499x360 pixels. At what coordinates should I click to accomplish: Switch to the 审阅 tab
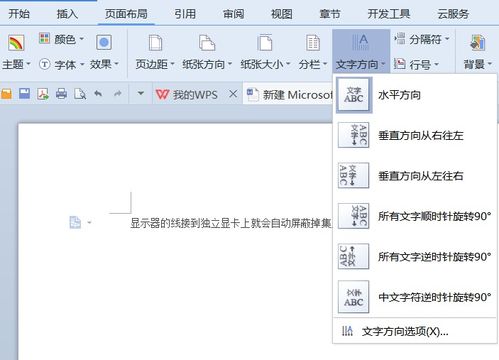point(233,14)
